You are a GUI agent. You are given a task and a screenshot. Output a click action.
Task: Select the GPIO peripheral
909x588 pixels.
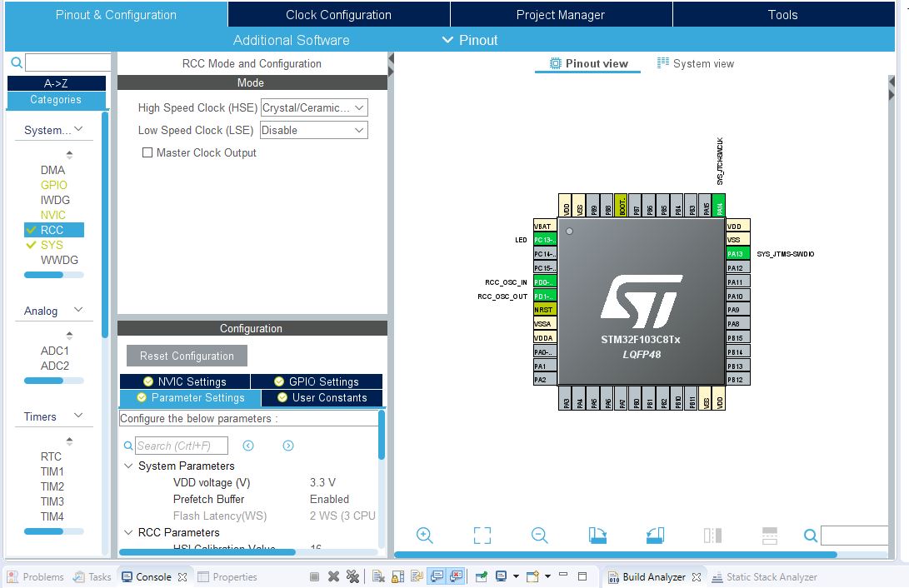coord(54,185)
